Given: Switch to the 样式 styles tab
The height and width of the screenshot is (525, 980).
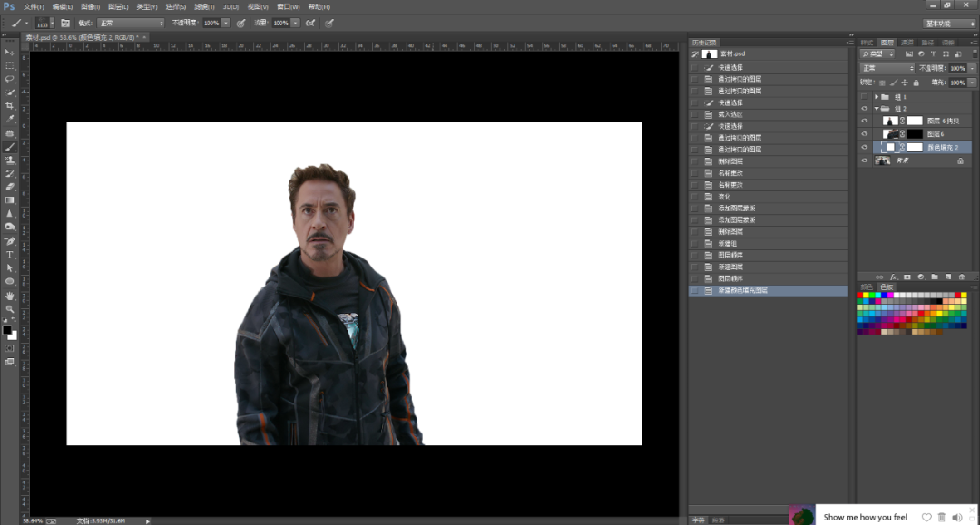Looking at the screenshot, I should [x=867, y=43].
